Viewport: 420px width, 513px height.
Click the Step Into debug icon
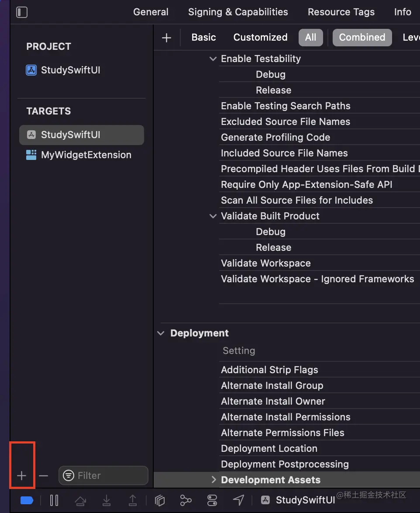click(107, 500)
